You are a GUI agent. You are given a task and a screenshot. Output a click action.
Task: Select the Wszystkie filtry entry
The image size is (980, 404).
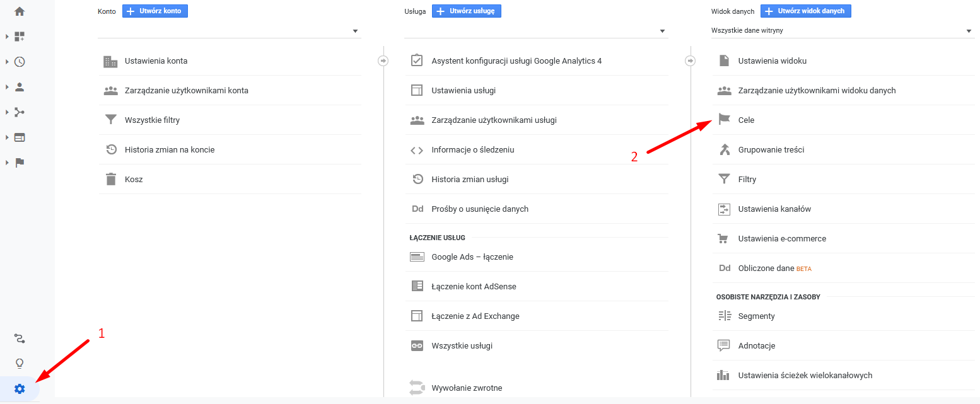pyautogui.click(x=230, y=120)
